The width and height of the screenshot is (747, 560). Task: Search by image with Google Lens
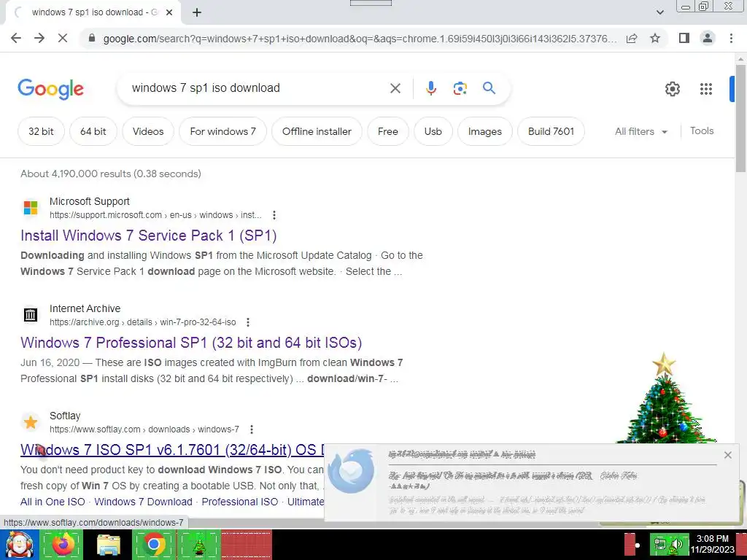point(460,88)
